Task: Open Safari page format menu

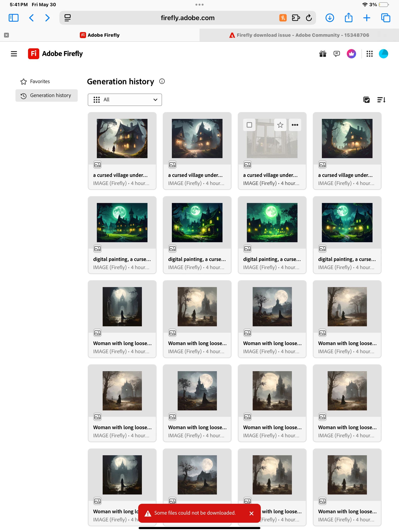Action: tap(68, 18)
